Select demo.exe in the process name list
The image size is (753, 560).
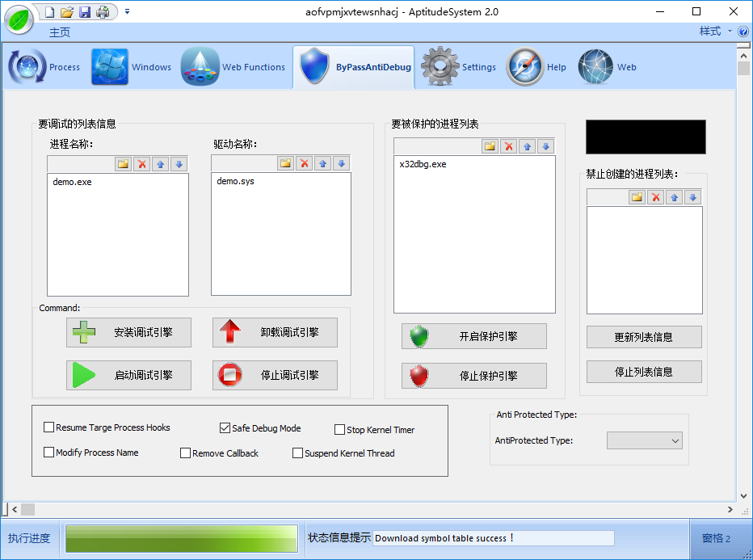pyautogui.click(x=72, y=182)
